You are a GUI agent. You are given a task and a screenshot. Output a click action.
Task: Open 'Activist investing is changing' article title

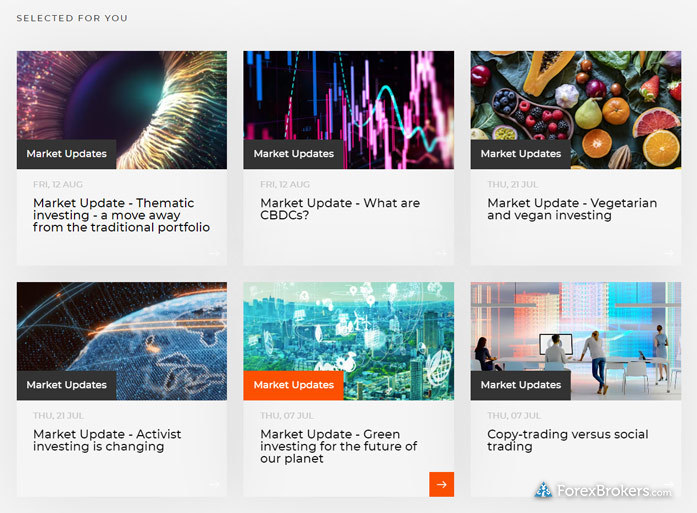pos(107,440)
